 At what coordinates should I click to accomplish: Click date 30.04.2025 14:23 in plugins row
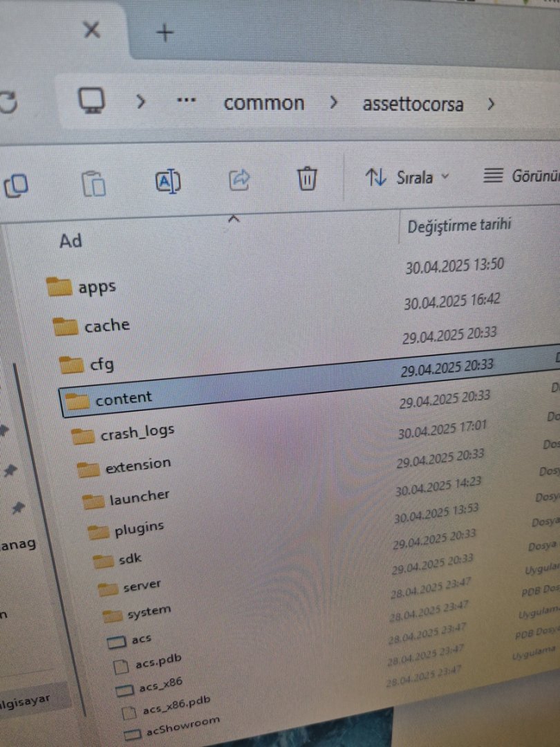point(438,487)
